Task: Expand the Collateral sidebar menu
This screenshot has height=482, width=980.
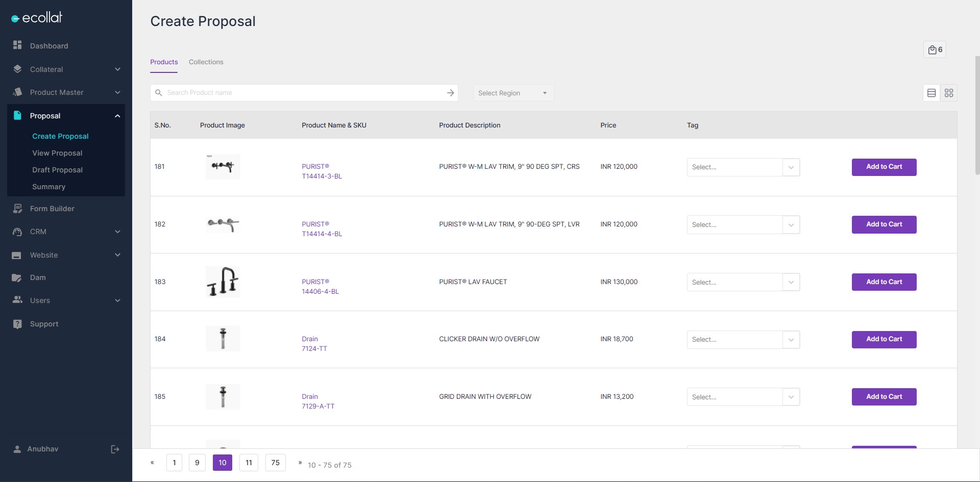Action: (x=117, y=69)
